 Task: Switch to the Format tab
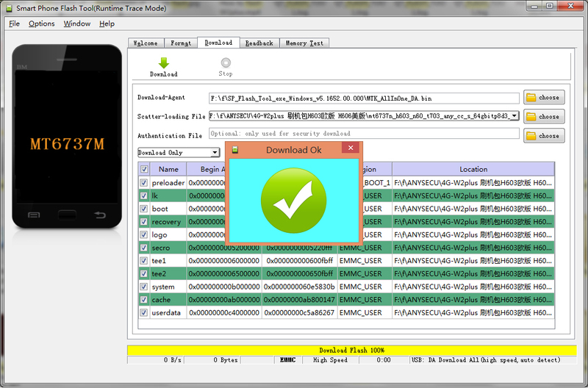coord(181,43)
